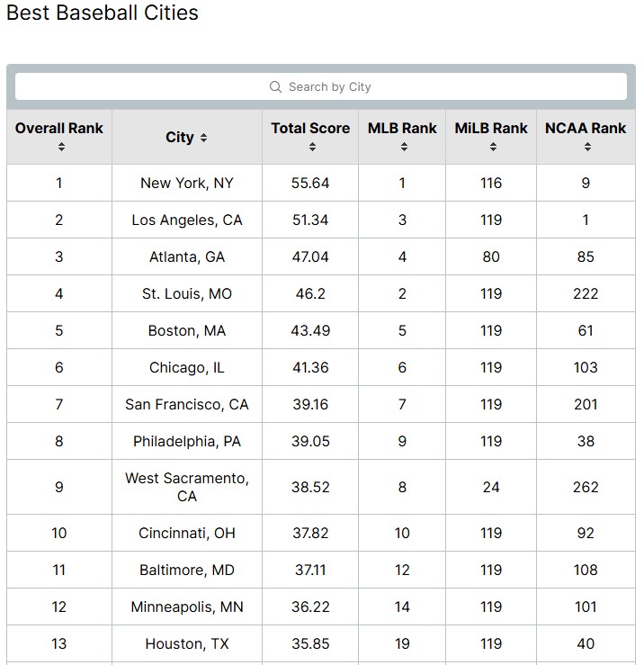Sort by Overall Rank arrow icon

point(59,147)
